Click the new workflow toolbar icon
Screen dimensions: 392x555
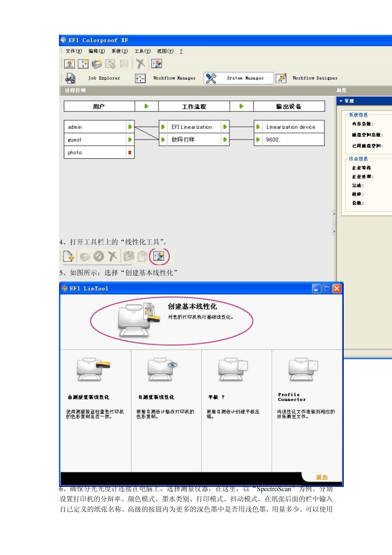pyautogui.click(x=83, y=64)
